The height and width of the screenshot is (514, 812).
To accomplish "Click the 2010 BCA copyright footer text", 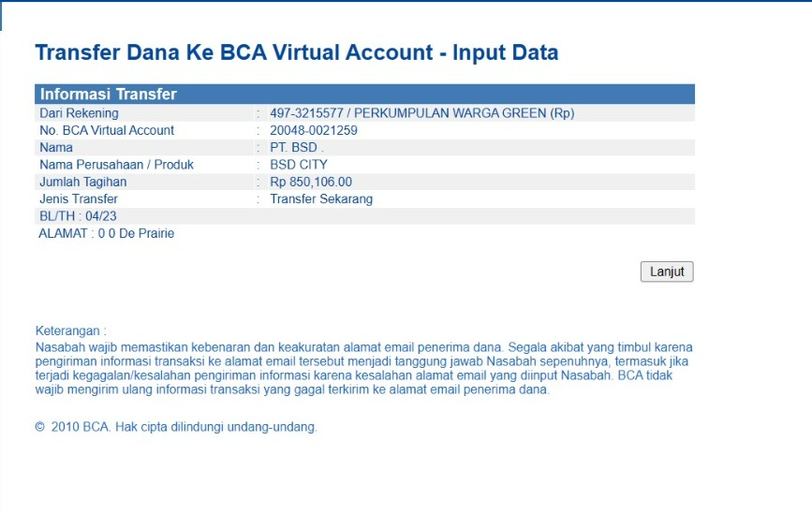I will tap(178, 427).
